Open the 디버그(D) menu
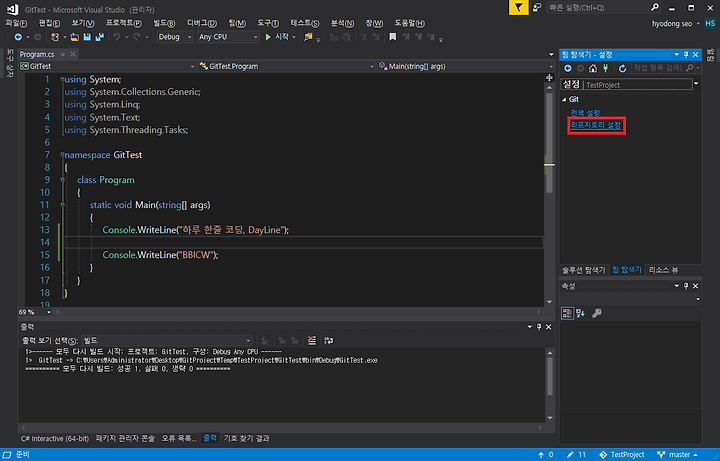 pyautogui.click(x=202, y=23)
